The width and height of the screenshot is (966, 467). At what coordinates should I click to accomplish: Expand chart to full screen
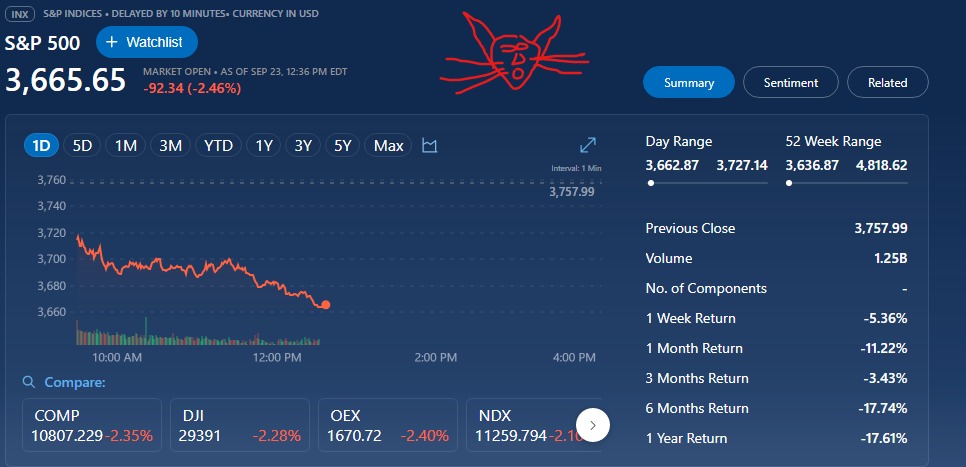click(588, 146)
